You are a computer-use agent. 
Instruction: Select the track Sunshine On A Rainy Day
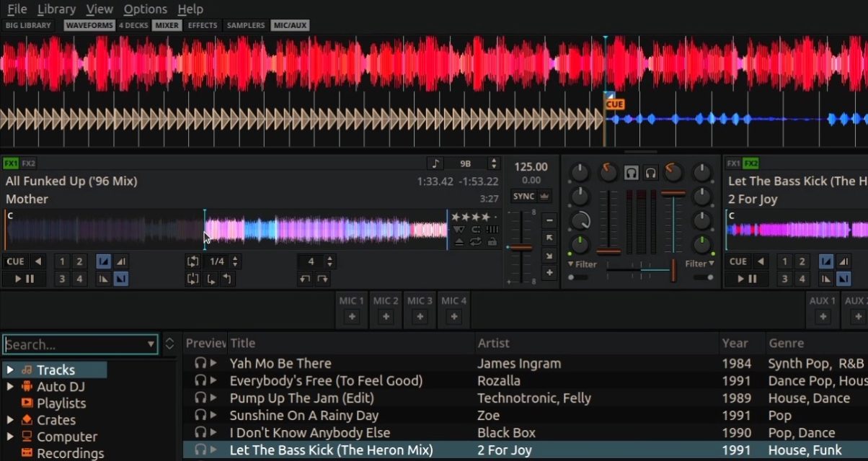pyautogui.click(x=303, y=415)
